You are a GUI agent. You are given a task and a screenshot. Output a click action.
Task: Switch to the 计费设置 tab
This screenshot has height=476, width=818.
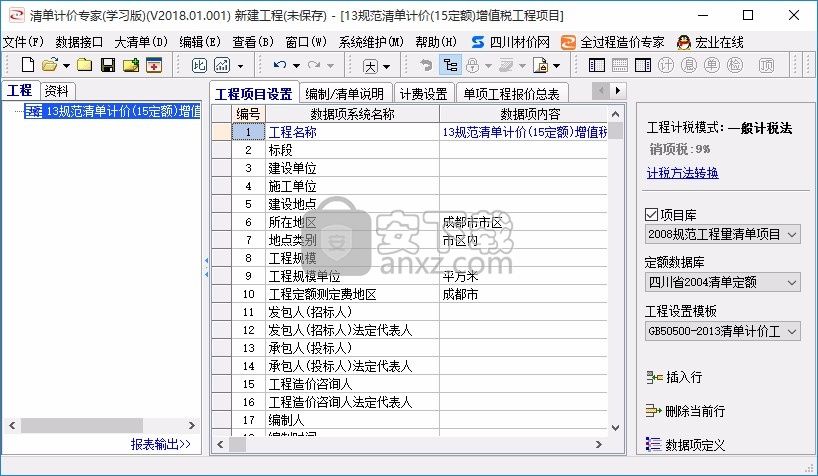coord(424,93)
